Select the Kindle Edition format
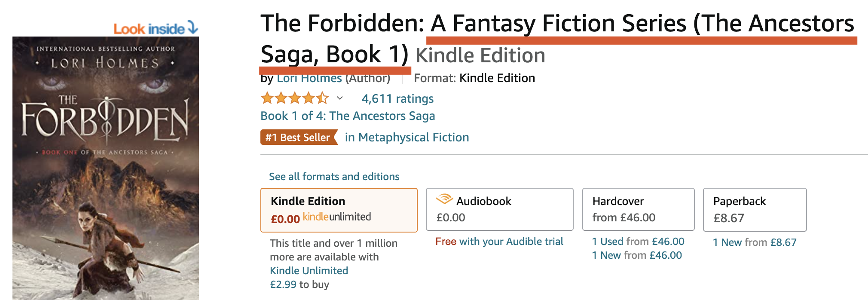The width and height of the screenshot is (868, 300). pos(339,210)
